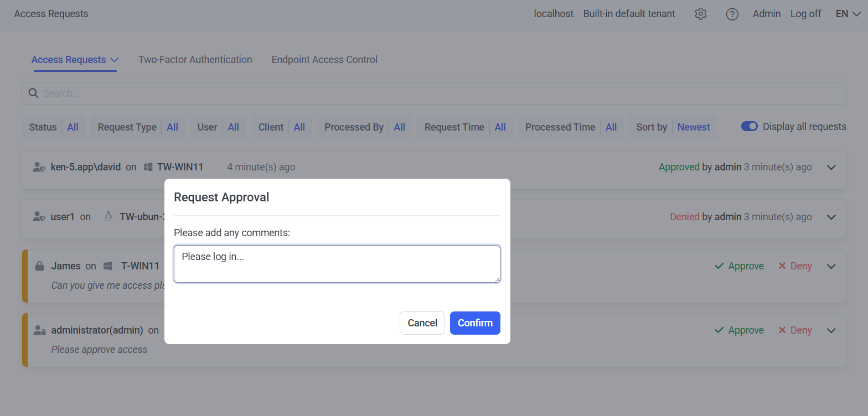Click Log off in the header
Viewport: 868px width, 416px height.
tap(805, 14)
